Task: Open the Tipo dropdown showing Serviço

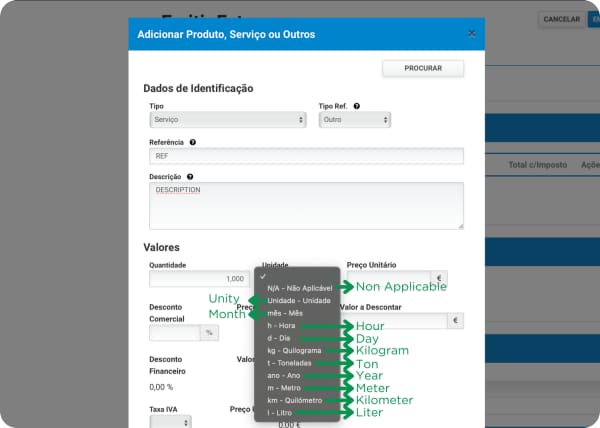Action: point(228,120)
